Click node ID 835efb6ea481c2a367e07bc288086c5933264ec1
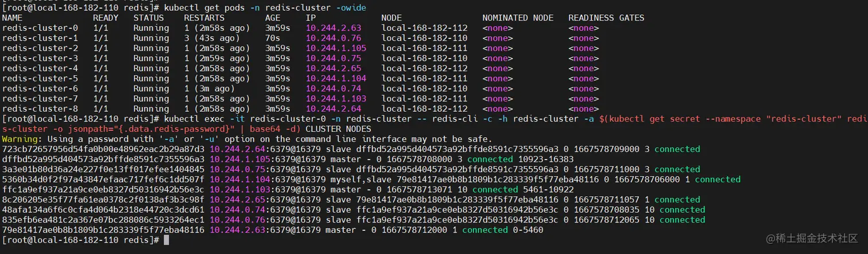Screen dimensions: 868x254 click(x=103, y=220)
